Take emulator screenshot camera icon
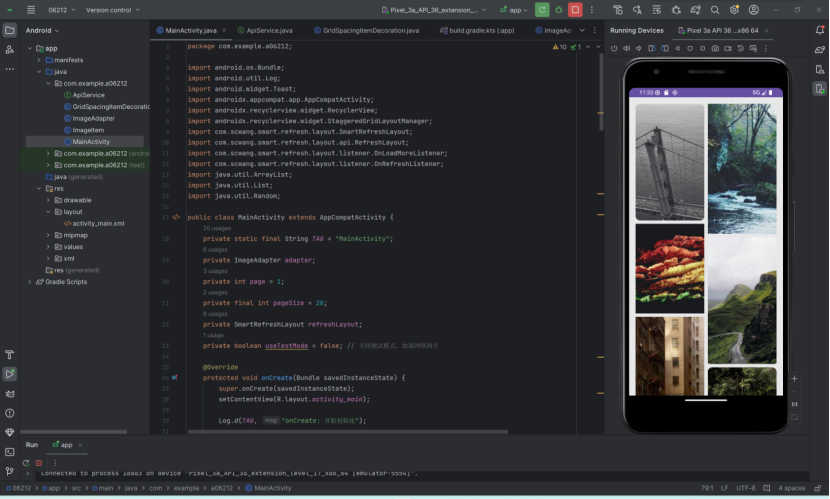This screenshot has height=499, width=830. (715, 48)
